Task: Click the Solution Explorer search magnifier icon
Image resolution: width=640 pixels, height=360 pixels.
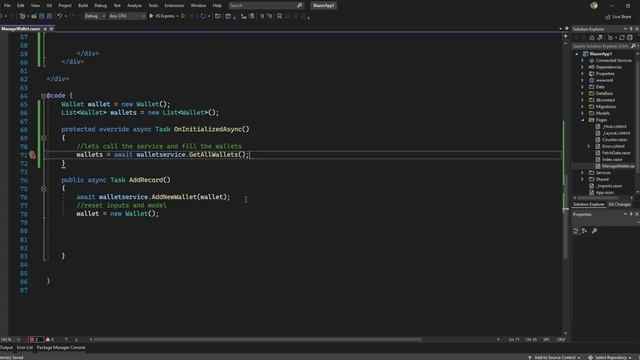Action: (x=633, y=46)
